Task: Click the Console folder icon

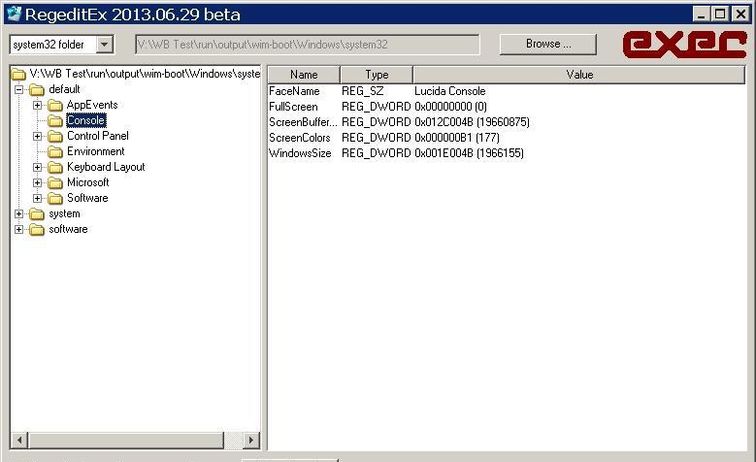Action: point(56,120)
